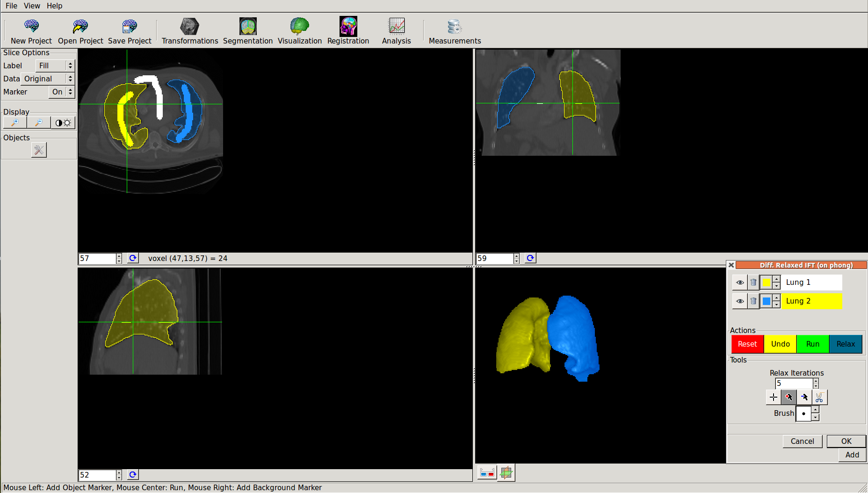868x493 pixels.
Task: Close the Diff. Relaxed IFT panel
Action: tap(731, 265)
